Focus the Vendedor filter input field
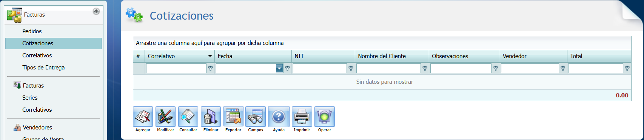 (530, 68)
